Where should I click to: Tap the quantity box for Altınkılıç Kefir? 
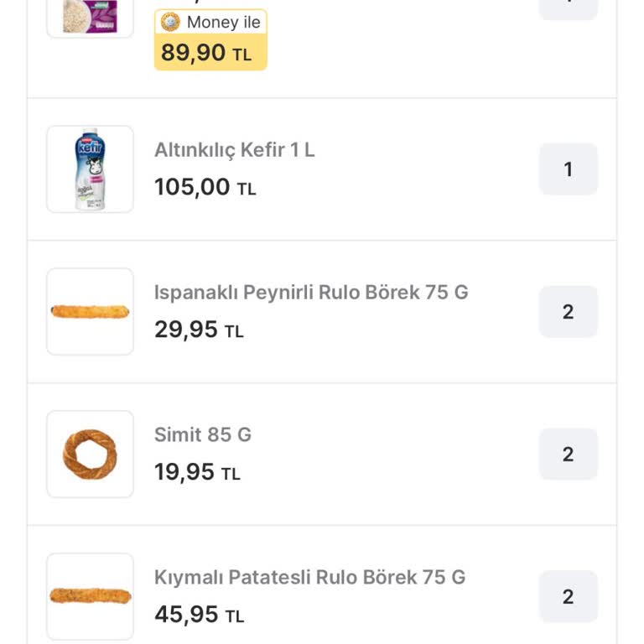pos(569,169)
